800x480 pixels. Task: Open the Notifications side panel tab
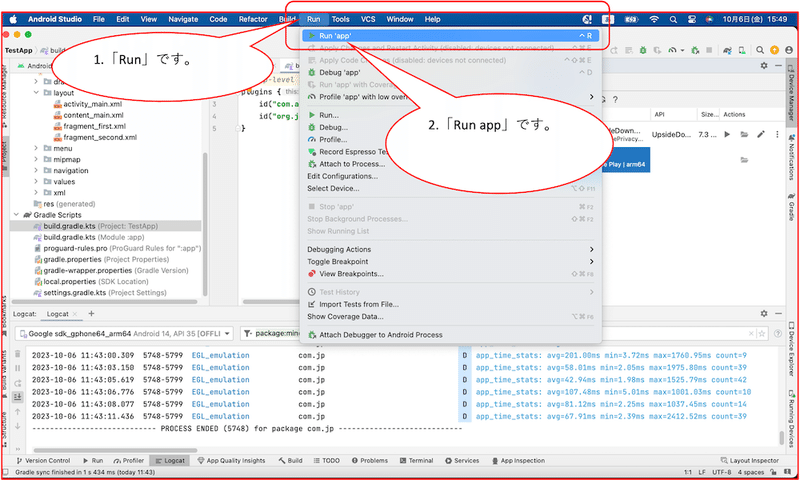791,157
